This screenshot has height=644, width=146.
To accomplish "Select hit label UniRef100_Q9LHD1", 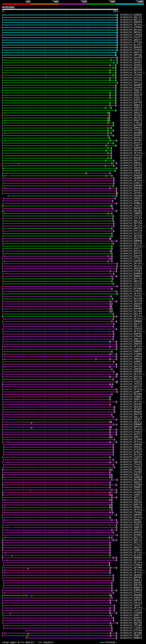I will [x=131, y=210].
